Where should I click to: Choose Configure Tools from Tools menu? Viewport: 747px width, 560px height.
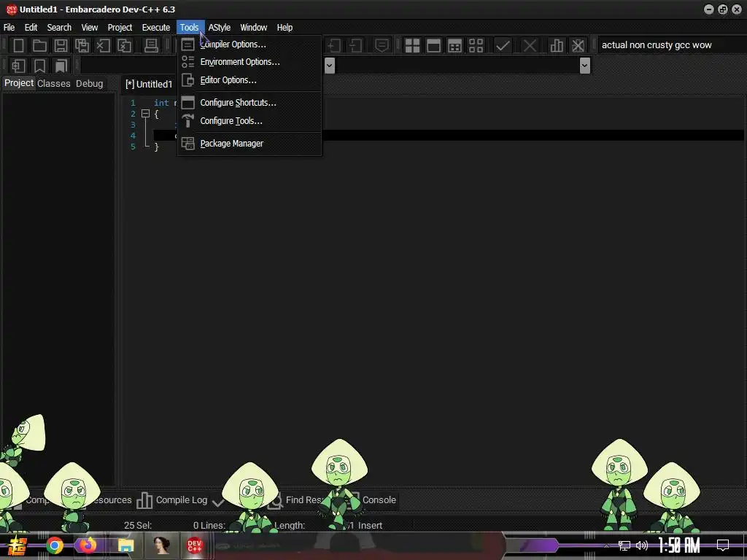coord(249,120)
